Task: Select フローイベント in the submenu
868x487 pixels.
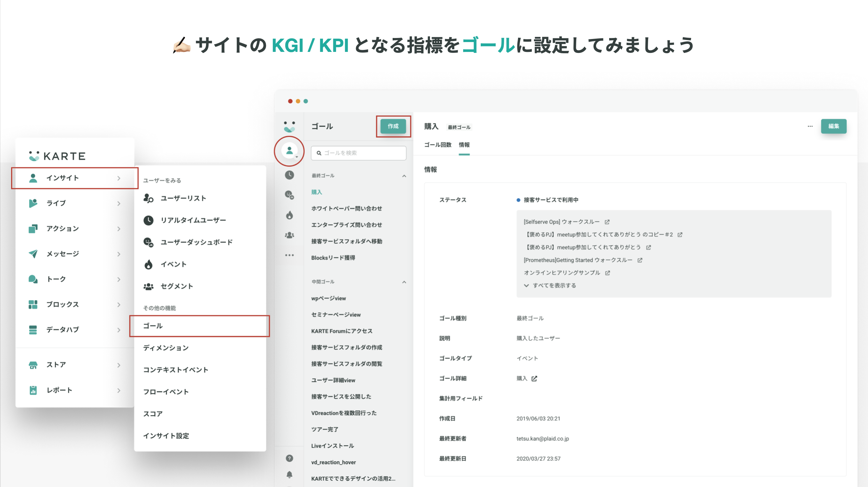Action: 166,392
